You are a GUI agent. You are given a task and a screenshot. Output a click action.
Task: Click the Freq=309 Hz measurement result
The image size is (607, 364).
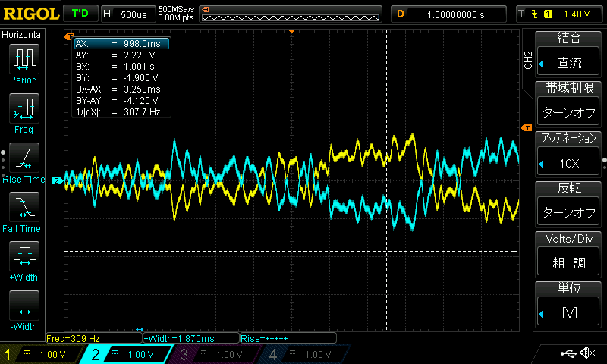pyautogui.click(x=94, y=338)
